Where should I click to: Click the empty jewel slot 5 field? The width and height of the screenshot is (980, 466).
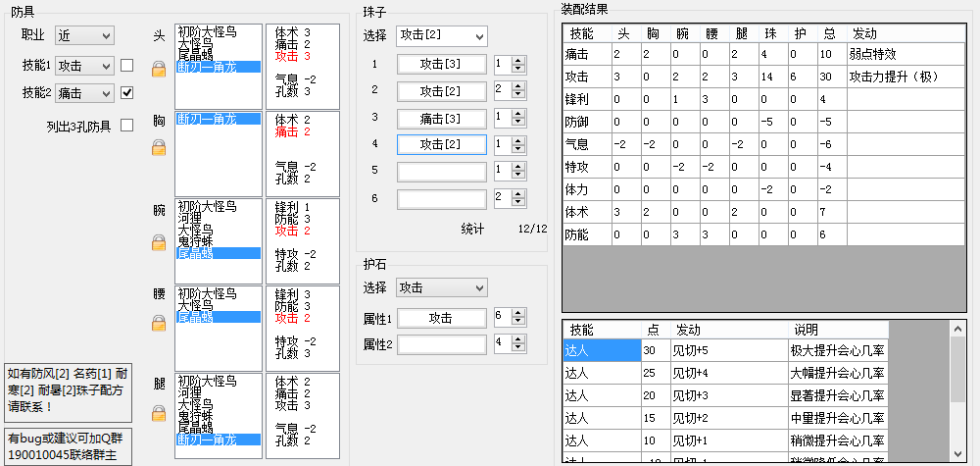click(x=441, y=171)
